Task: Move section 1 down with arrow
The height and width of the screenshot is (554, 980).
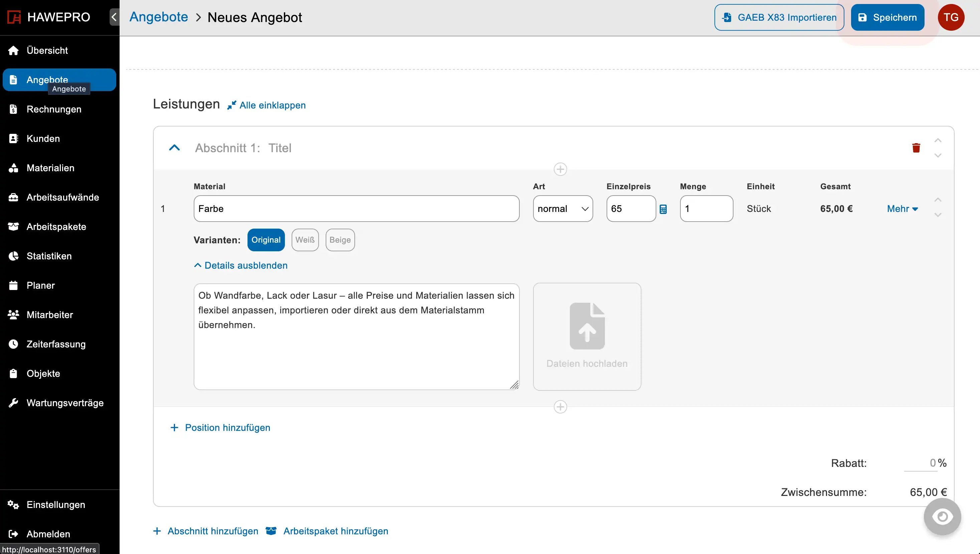Action: click(938, 156)
